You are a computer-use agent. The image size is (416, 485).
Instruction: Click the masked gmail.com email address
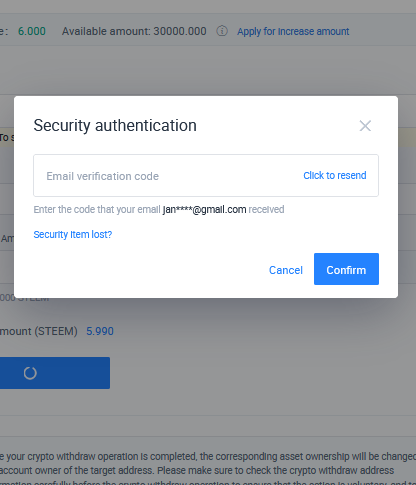point(204,209)
